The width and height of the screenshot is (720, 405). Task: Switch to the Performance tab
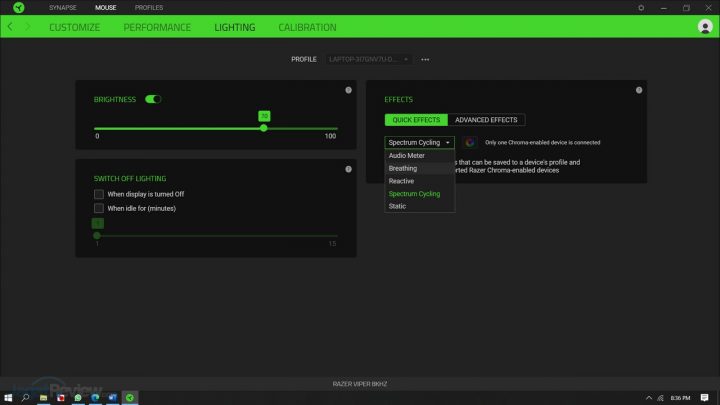point(157,27)
